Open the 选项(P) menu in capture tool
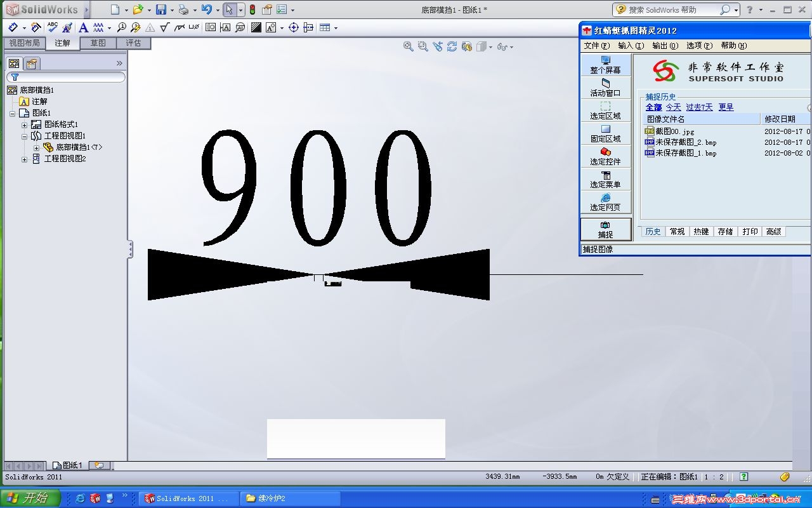The image size is (812, 508). click(699, 46)
